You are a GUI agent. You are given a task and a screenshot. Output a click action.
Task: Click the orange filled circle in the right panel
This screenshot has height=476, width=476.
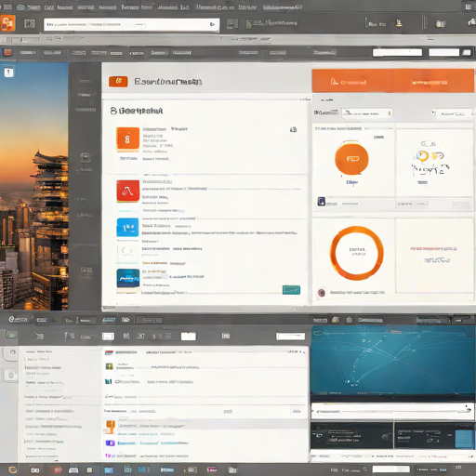coord(351,159)
